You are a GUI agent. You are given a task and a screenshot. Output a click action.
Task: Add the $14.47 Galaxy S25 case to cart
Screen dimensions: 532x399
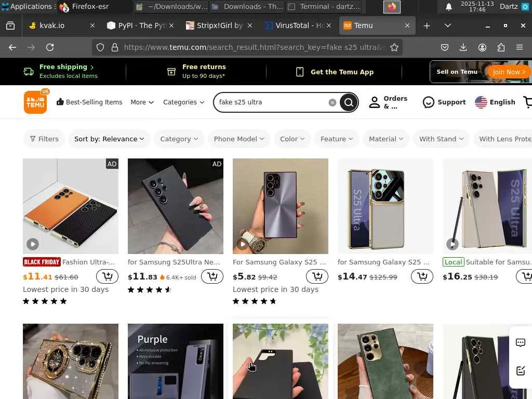[422, 276]
